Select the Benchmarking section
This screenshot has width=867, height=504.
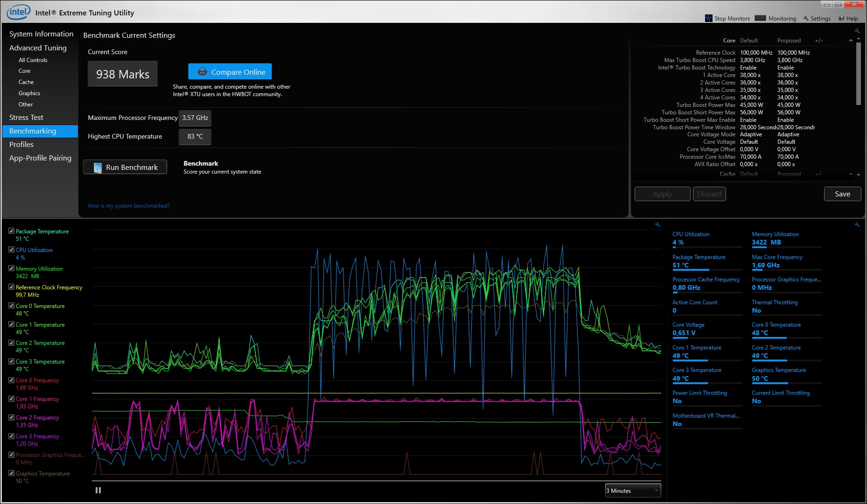(40, 131)
